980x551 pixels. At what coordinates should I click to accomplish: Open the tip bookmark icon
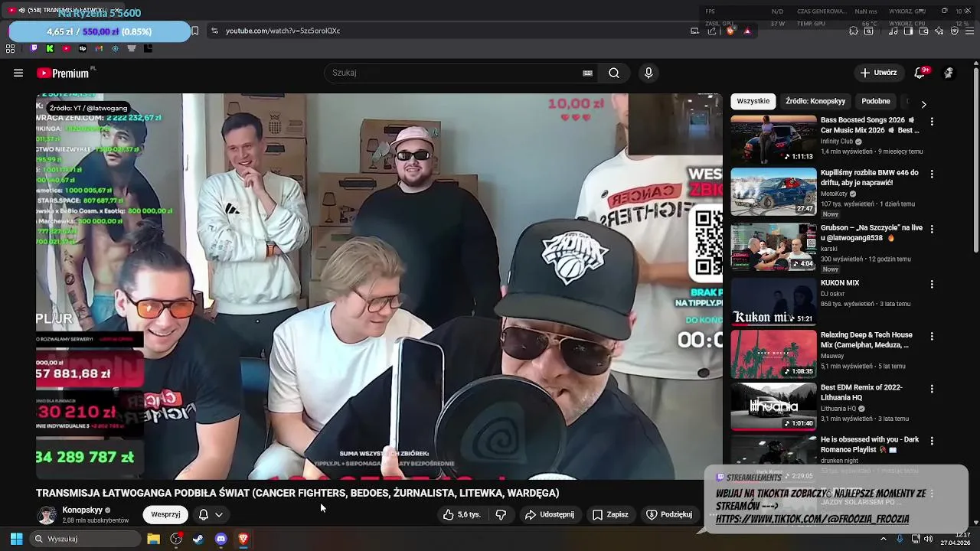tap(83, 48)
